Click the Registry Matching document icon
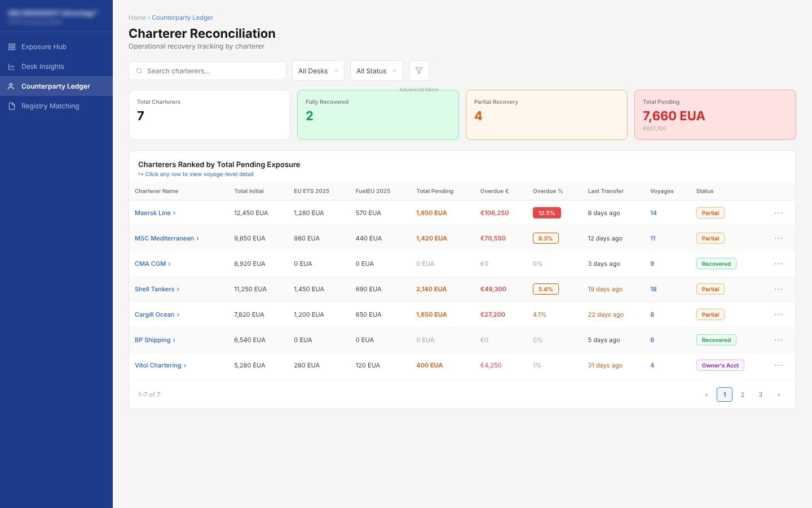This screenshot has width=812, height=508. click(x=12, y=106)
